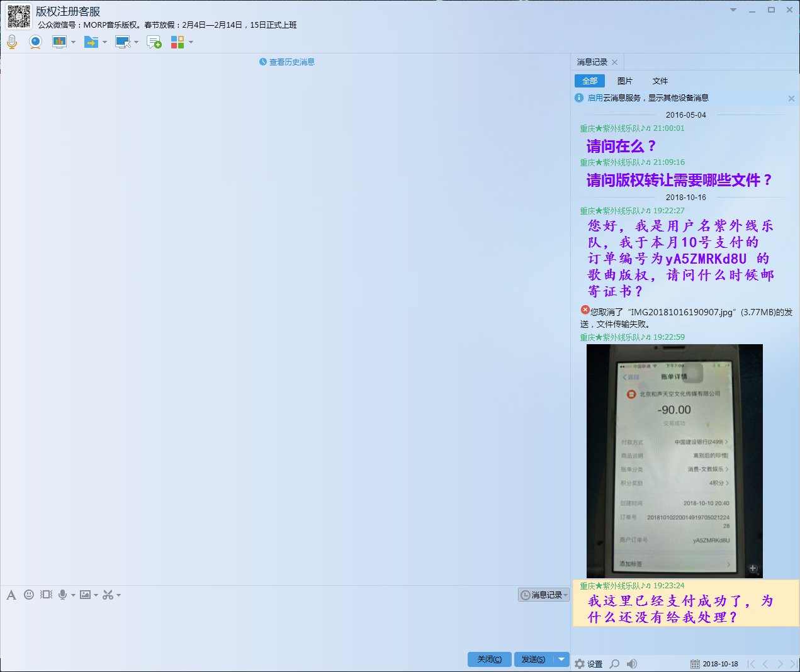Send a file via the folder icon
The height and width of the screenshot is (672, 800).
[x=92, y=42]
